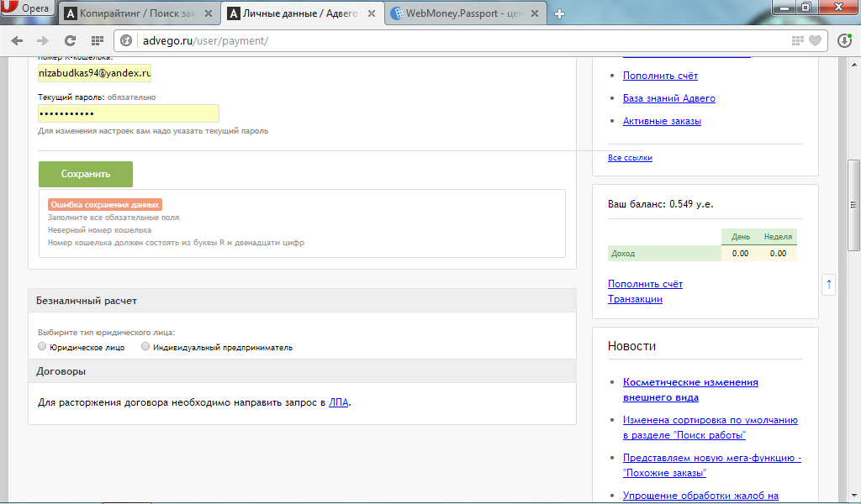The image size is (861, 504).
Task: Select the Индивидуальный предприниматель radio button
Action: pos(145,346)
